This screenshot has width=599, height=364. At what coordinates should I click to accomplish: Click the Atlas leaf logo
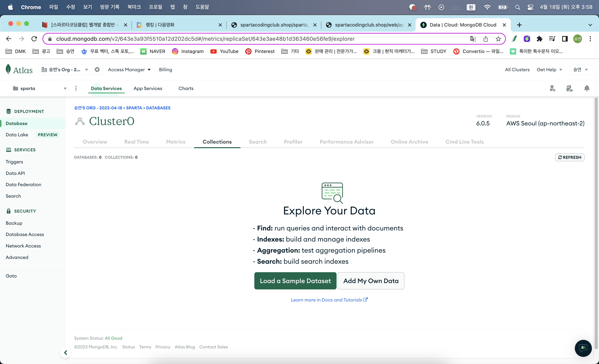19,70
